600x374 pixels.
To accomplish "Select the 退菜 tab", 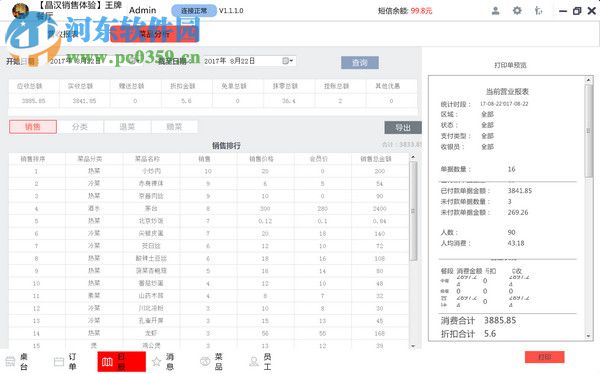I will pyautogui.click(x=127, y=127).
